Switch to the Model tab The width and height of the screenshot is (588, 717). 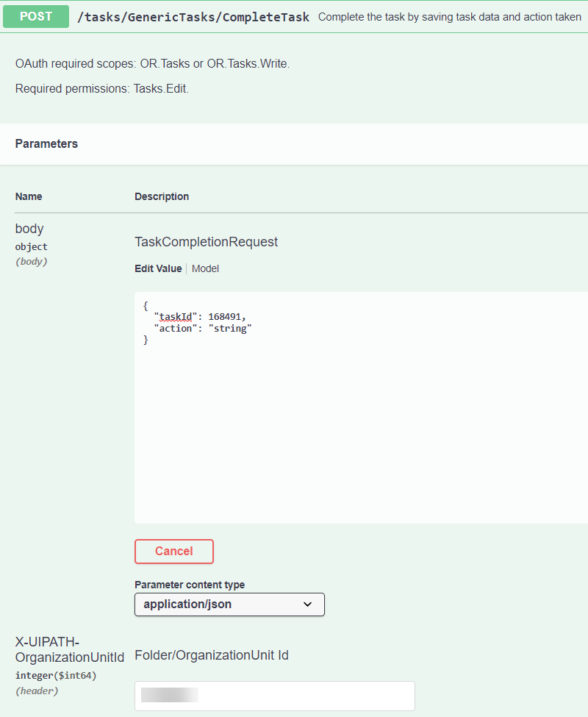[x=205, y=268]
